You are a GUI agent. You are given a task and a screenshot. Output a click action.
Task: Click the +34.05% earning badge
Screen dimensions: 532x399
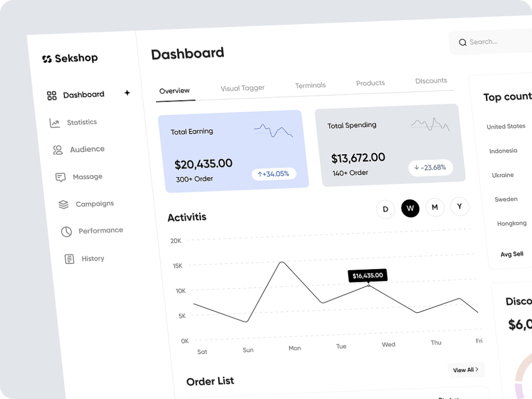[274, 174]
